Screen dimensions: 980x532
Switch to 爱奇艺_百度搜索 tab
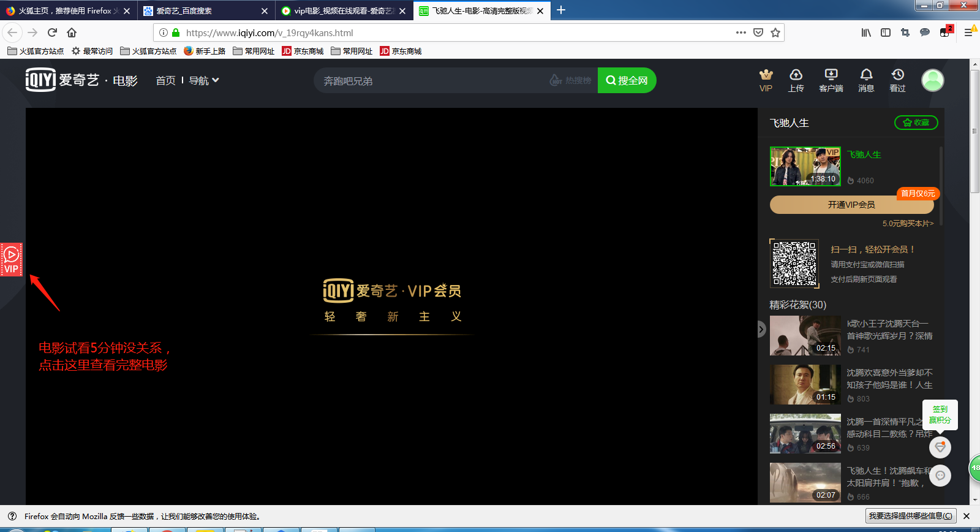click(206, 10)
